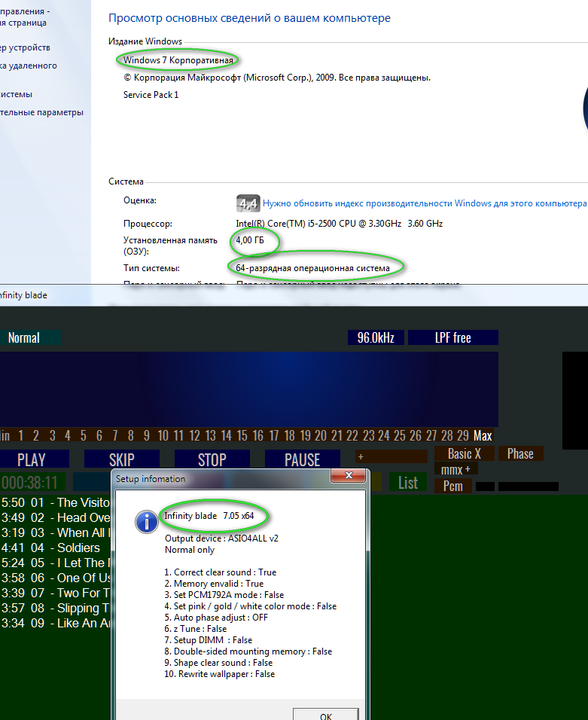Stop playback with the STOP button
Viewport: 588px width, 720px height.
(x=212, y=459)
